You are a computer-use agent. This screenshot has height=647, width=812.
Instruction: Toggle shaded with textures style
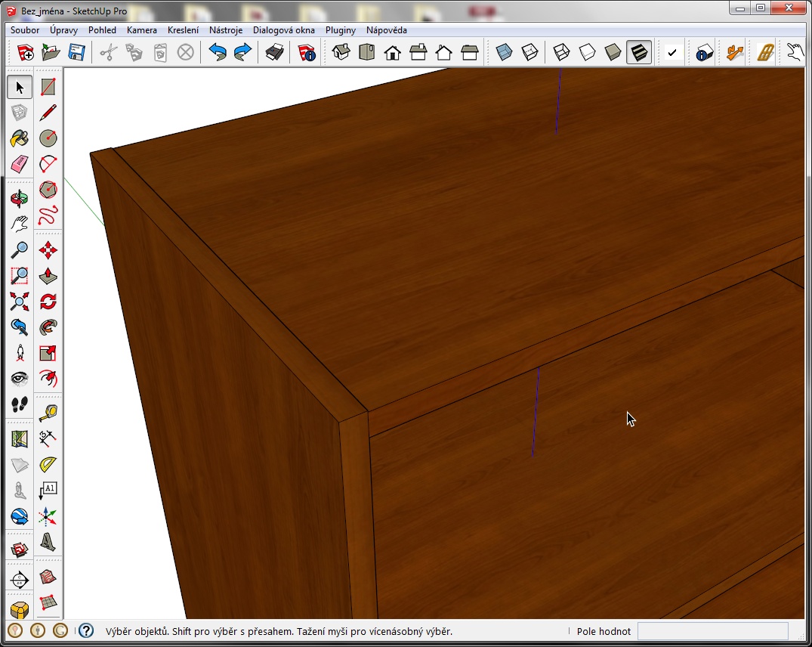639,52
